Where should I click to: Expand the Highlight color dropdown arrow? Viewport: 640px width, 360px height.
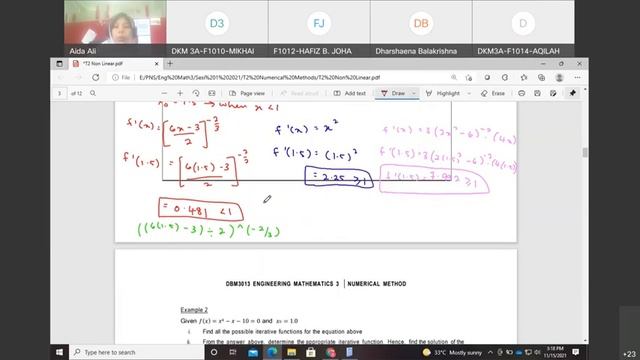tap(469, 93)
